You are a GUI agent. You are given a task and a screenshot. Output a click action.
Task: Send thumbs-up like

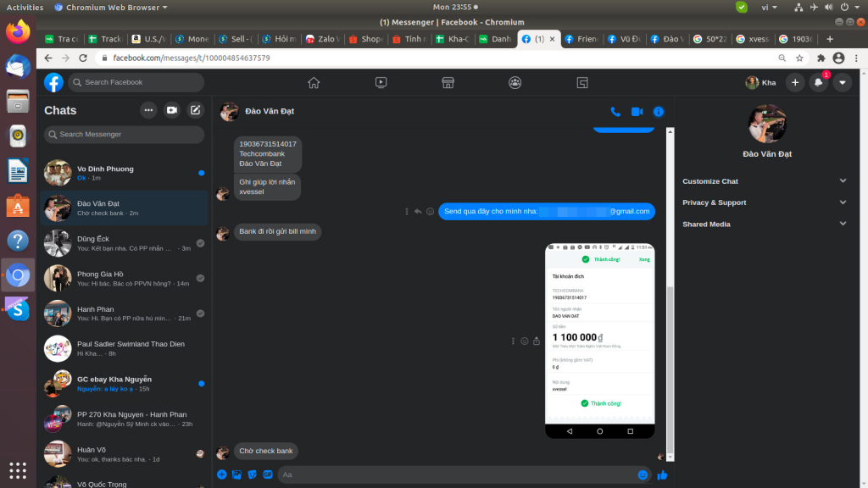(x=662, y=474)
